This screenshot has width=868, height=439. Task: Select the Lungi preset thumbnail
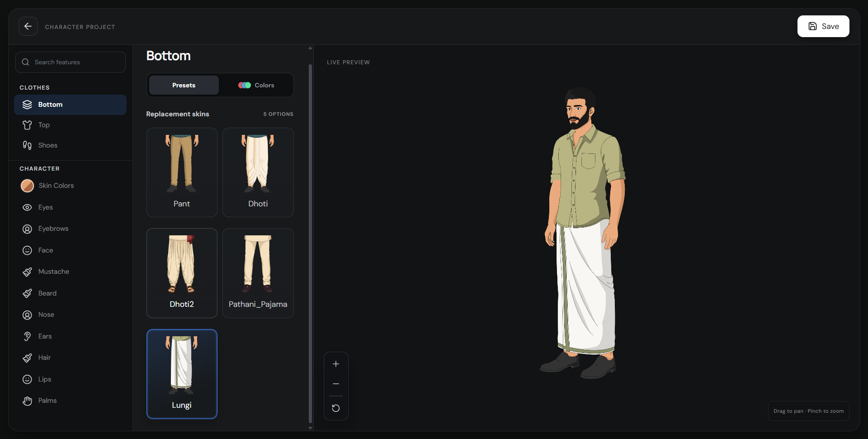click(x=182, y=374)
